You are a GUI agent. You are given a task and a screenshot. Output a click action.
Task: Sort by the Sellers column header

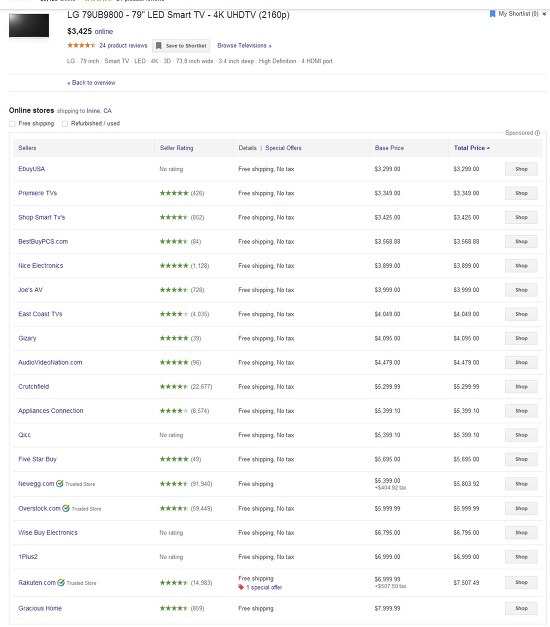(27, 148)
